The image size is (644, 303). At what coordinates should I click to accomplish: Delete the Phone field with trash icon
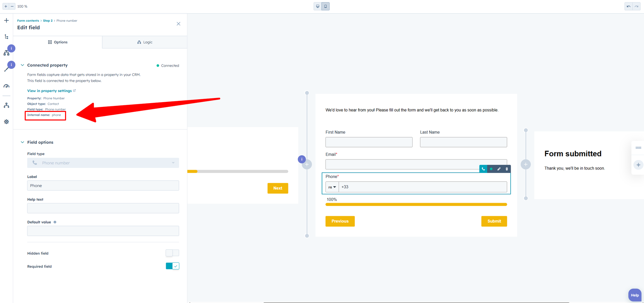507,169
